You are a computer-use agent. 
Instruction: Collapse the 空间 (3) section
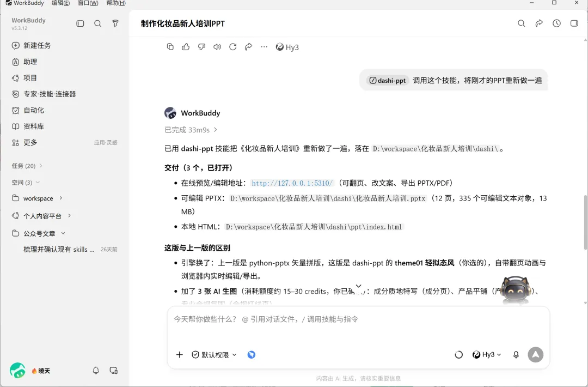(x=26, y=183)
